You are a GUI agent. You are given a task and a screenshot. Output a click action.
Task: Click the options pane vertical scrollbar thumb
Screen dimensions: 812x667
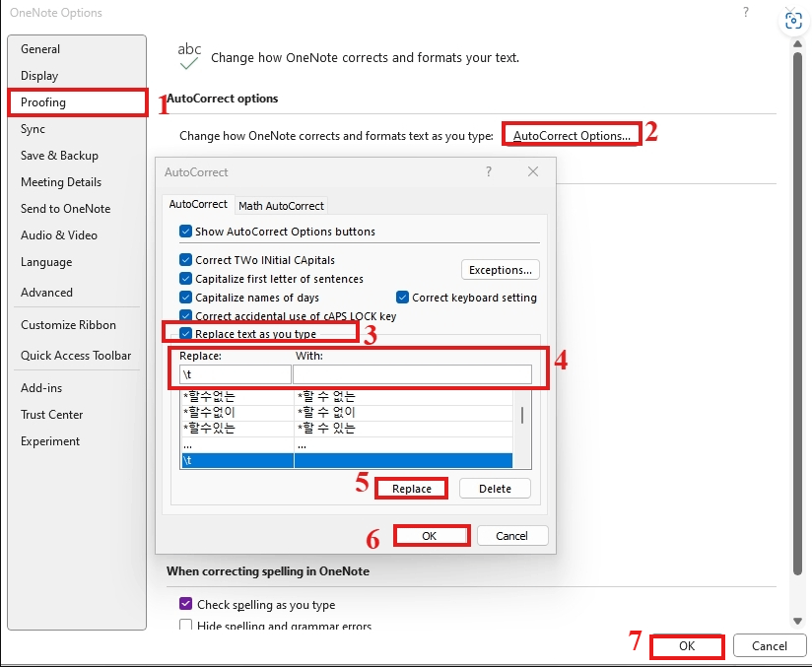797,312
